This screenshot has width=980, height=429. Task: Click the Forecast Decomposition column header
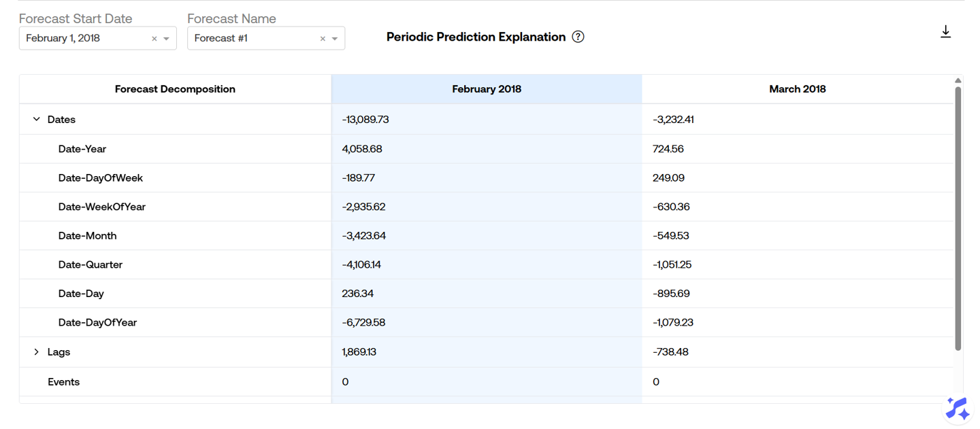coord(175,89)
